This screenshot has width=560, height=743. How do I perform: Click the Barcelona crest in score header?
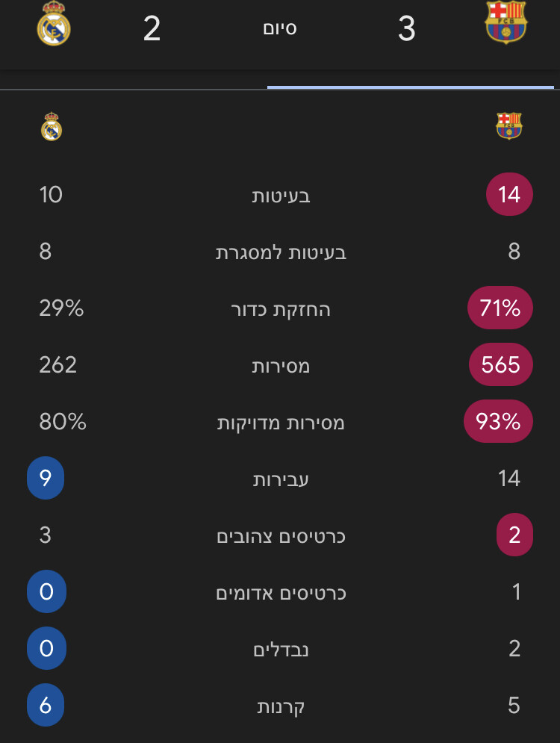click(505, 22)
